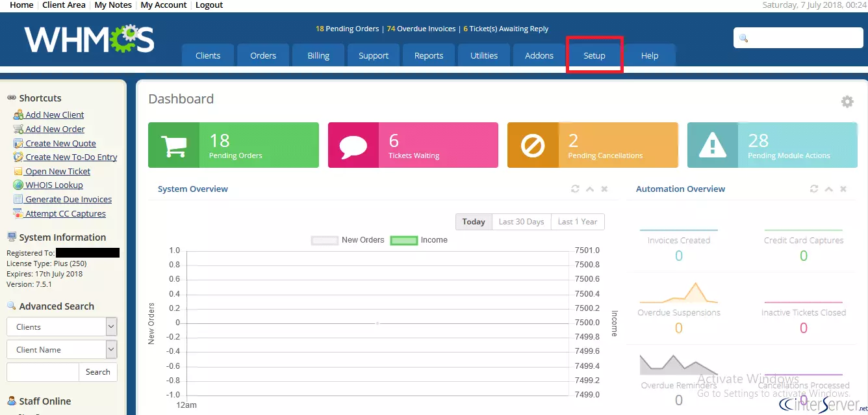Collapse the Automation Overview widget
The width and height of the screenshot is (868, 415).
tap(828, 189)
